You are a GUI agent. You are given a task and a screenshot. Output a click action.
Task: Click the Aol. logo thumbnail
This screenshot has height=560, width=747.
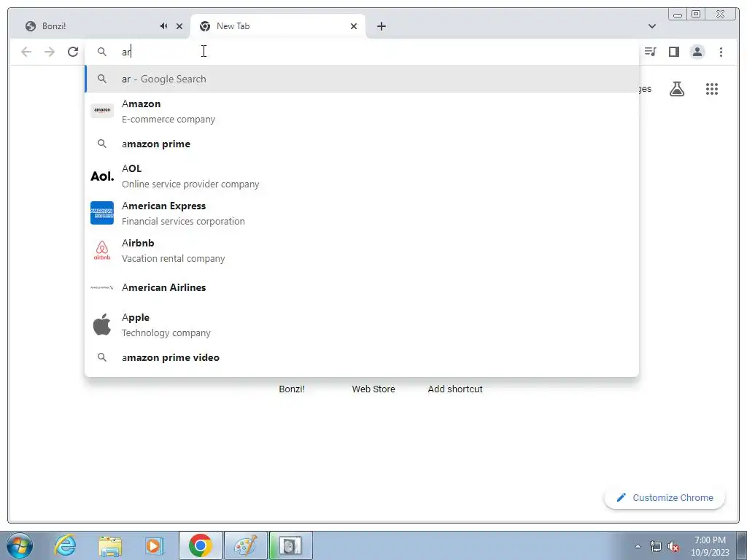102,176
